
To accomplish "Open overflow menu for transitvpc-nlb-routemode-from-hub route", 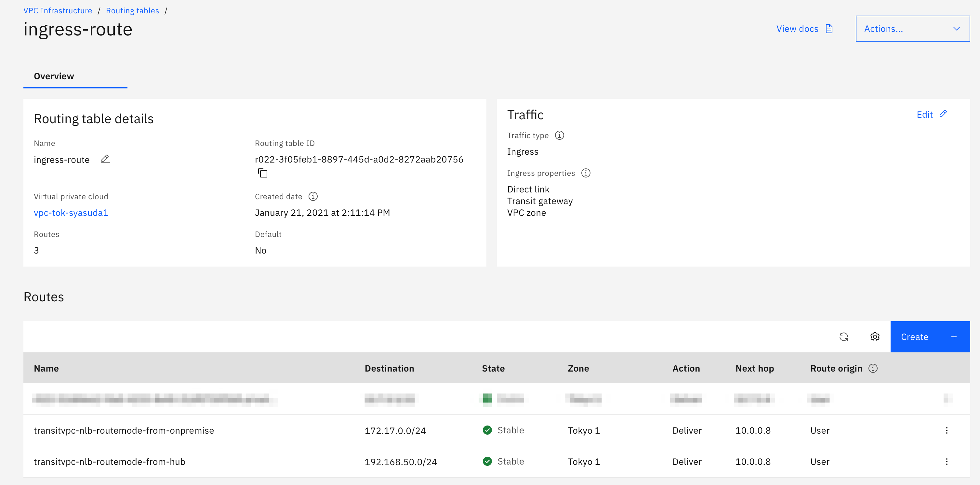I will click(947, 461).
